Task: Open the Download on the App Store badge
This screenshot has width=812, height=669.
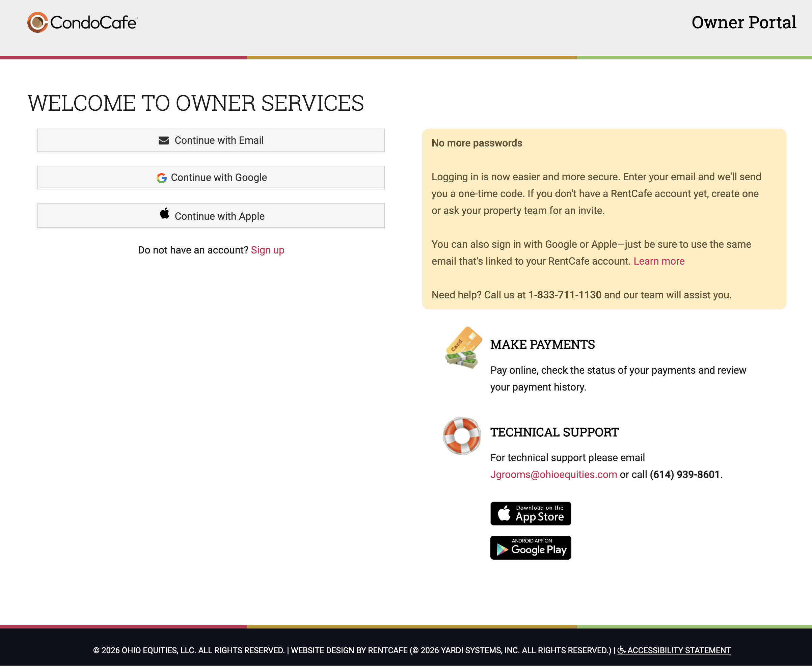Action: (x=530, y=513)
